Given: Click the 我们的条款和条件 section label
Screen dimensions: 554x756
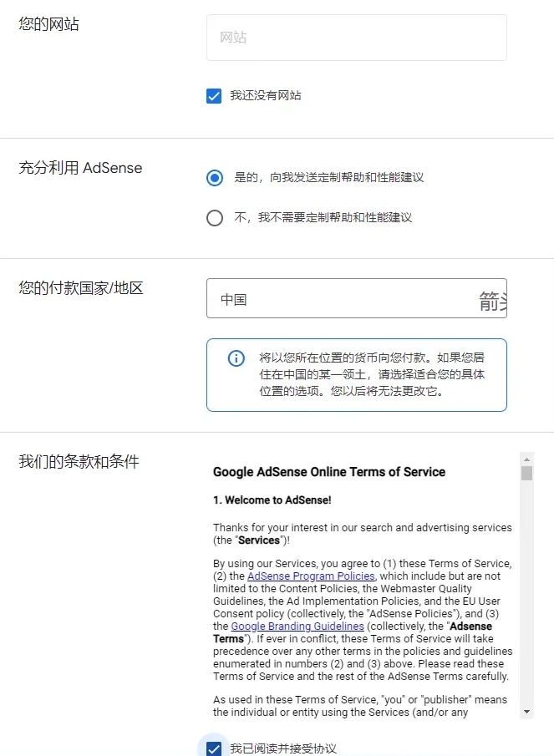Looking at the screenshot, I should pyautogui.click(x=79, y=461).
